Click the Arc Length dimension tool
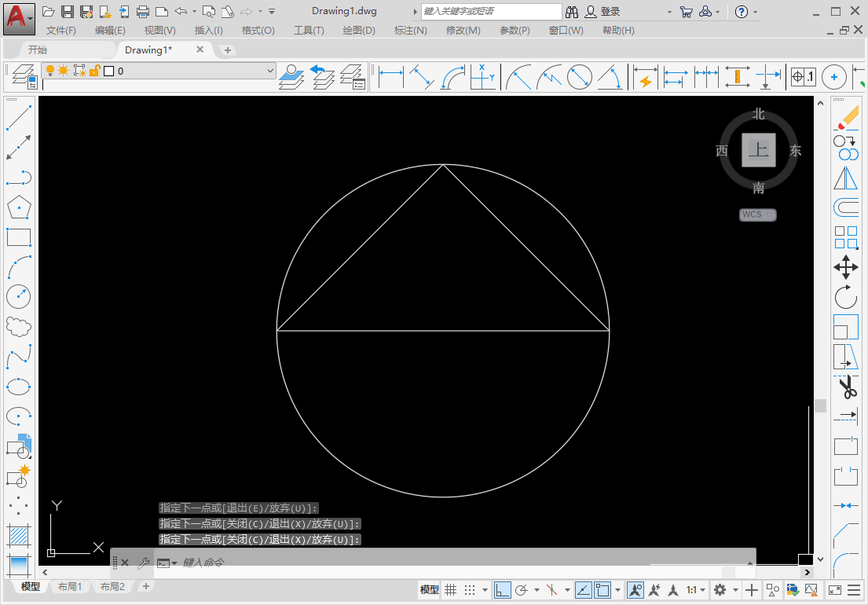Image resolution: width=868 pixels, height=605 pixels. pyautogui.click(x=452, y=77)
